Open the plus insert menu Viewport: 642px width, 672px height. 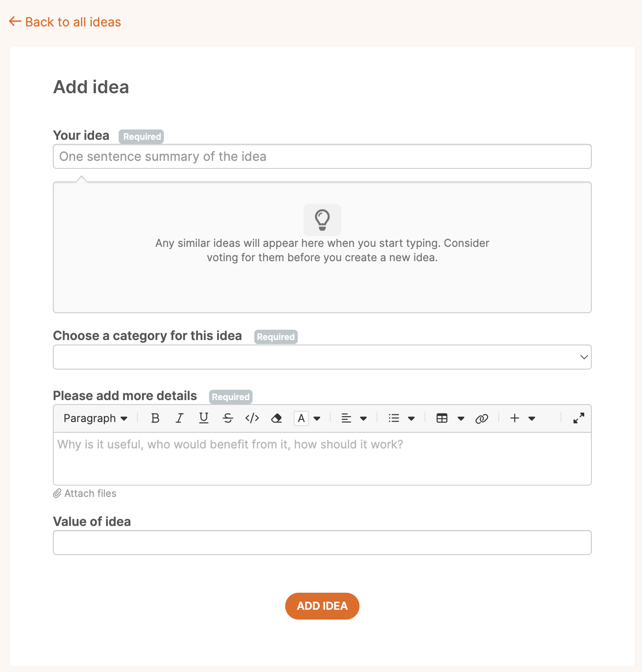515,418
